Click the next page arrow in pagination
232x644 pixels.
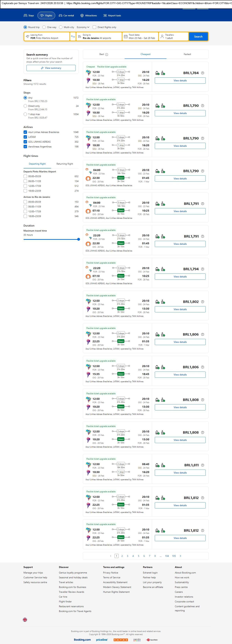(181, 556)
